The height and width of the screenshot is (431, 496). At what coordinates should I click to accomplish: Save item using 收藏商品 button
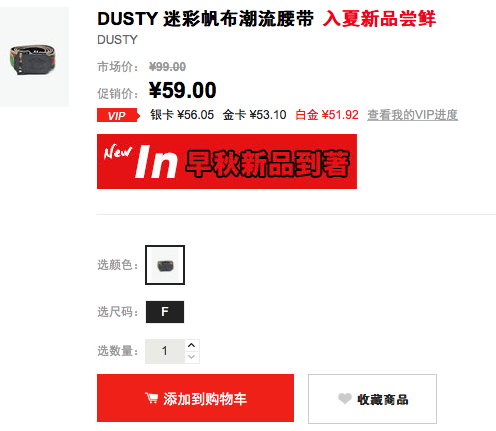(x=372, y=399)
